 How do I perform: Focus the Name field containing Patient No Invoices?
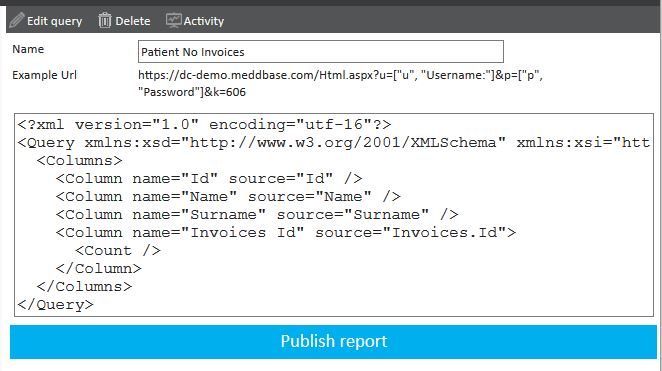pos(321,51)
